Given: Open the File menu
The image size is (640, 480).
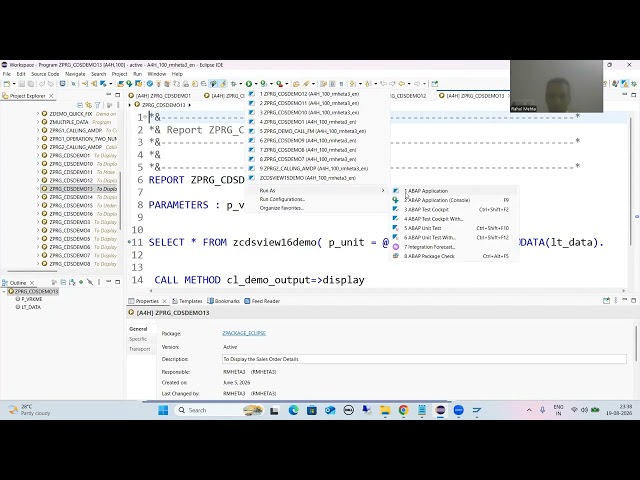Looking at the screenshot, I should (7, 74).
